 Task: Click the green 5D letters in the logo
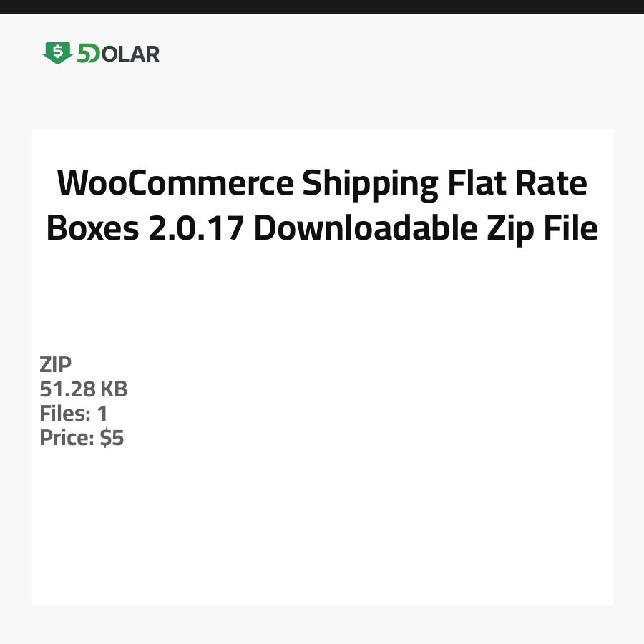pos(87,54)
